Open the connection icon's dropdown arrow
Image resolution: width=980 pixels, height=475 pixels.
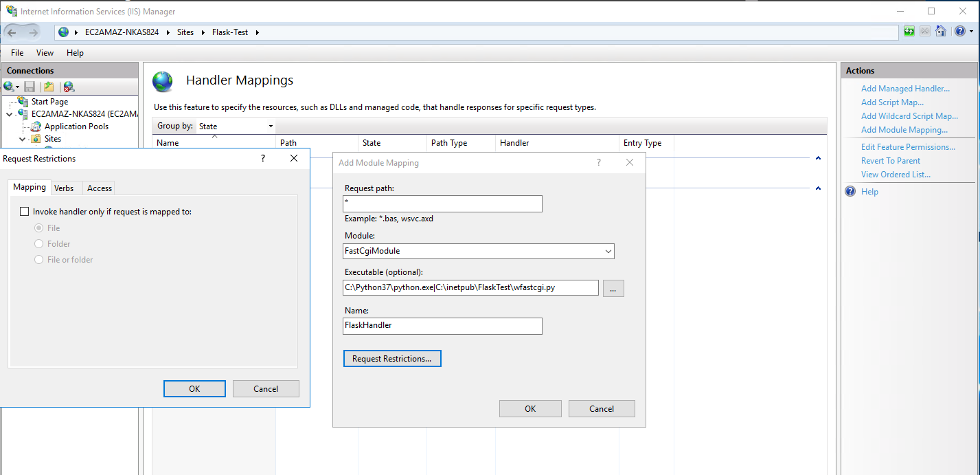(17, 87)
